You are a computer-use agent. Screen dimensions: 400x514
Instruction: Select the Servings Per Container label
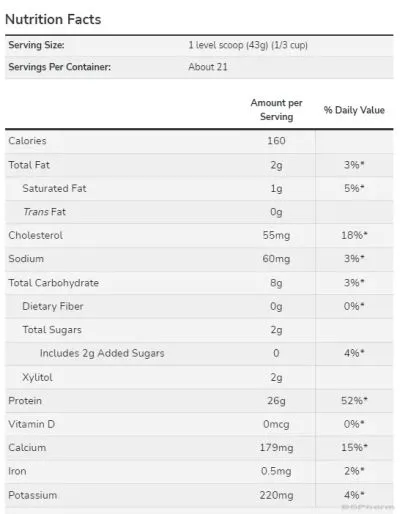(60, 67)
